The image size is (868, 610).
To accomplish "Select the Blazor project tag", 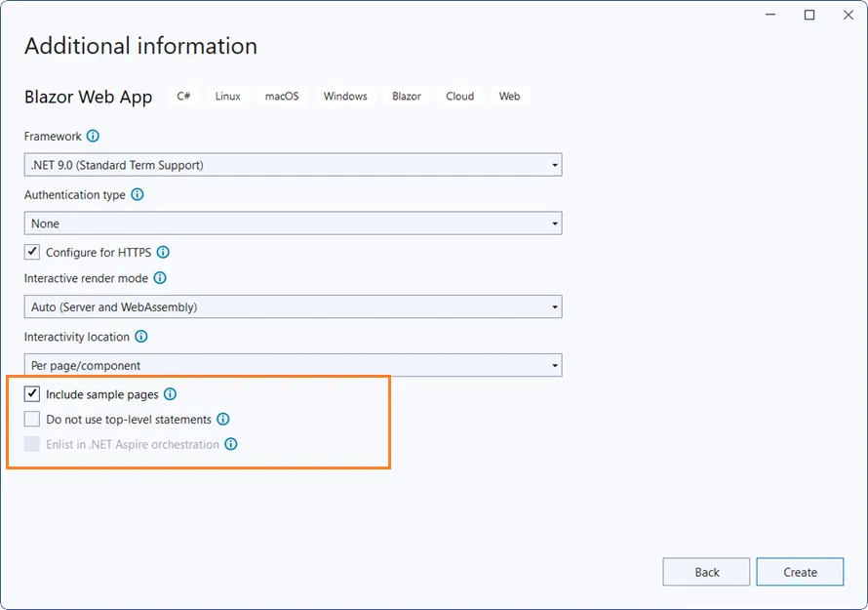I will 406,96.
